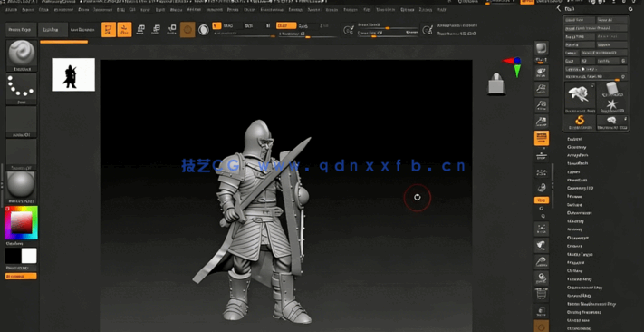This screenshot has width=644, height=332.
Task: Open the Color menu in menu bar
Action: [44, 9]
